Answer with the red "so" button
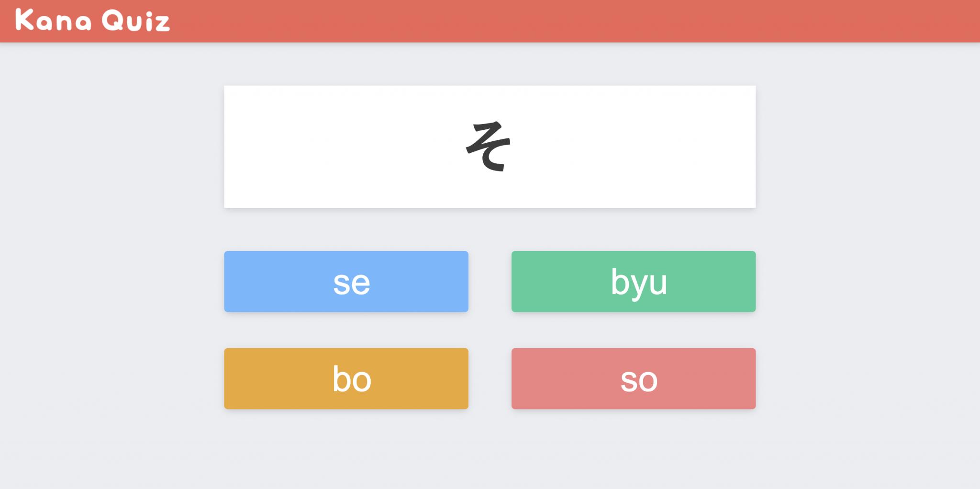 [x=634, y=378]
